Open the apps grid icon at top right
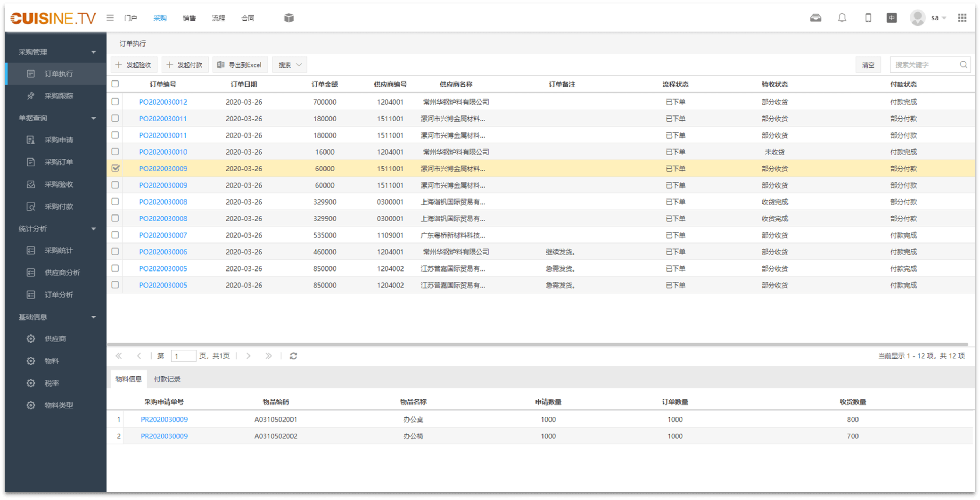The image size is (980, 500). [x=962, y=18]
